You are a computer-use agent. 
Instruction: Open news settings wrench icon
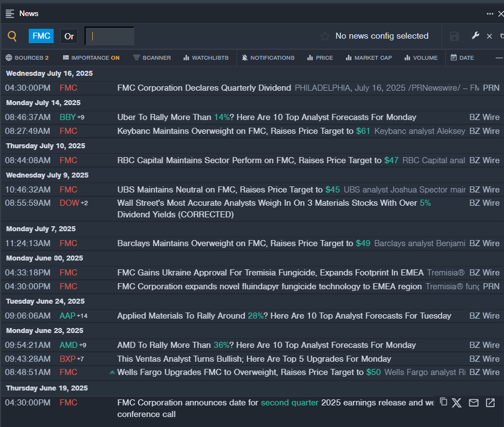pos(475,36)
